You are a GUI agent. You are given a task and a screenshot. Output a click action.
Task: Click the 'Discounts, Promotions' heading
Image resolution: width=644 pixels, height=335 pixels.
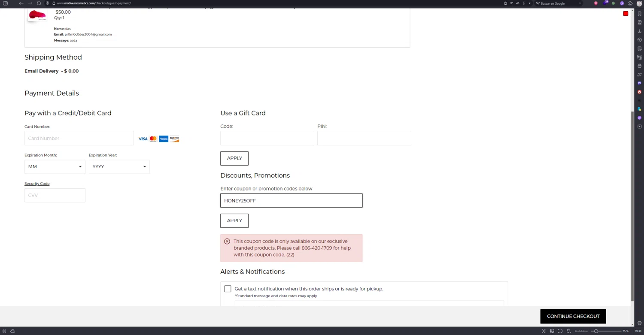[x=255, y=175]
